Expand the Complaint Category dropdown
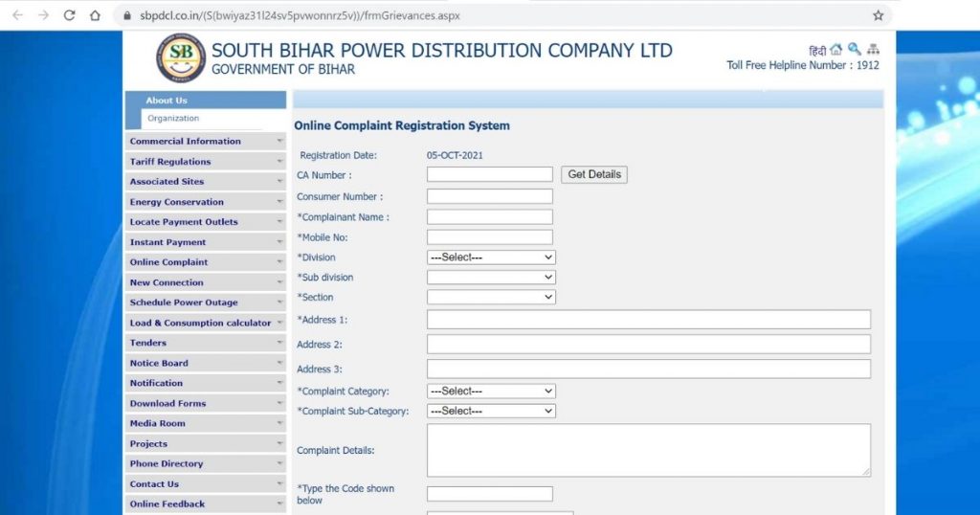Screen dimensions: 980x515 tap(491, 392)
